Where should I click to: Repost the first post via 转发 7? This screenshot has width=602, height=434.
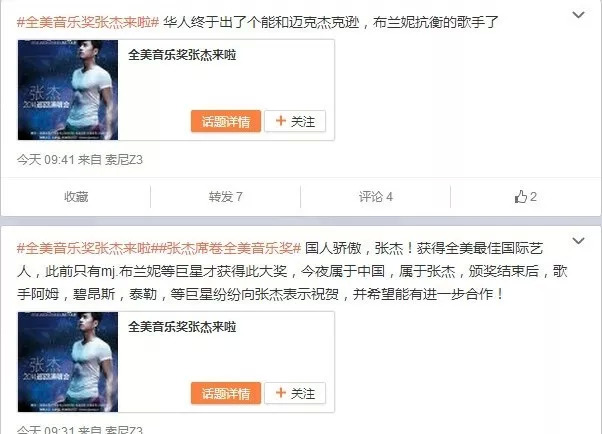pyautogui.click(x=226, y=197)
